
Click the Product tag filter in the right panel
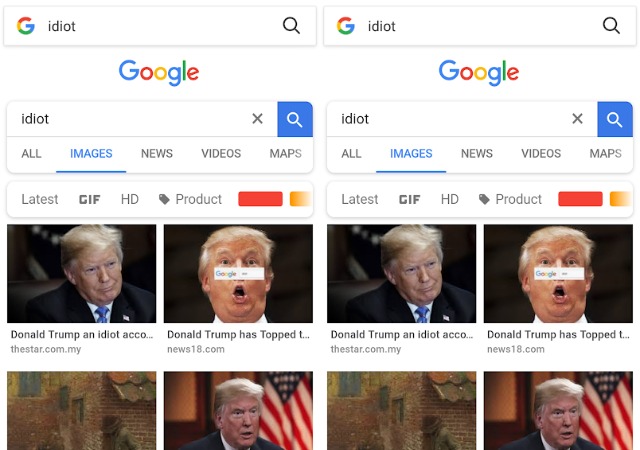tap(510, 199)
